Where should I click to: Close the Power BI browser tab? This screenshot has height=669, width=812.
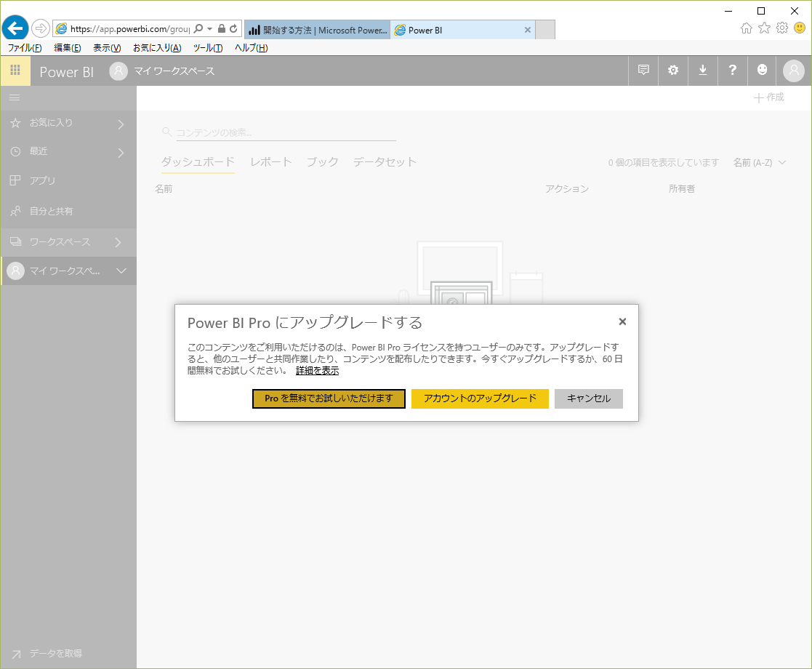[x=527, y=30]
